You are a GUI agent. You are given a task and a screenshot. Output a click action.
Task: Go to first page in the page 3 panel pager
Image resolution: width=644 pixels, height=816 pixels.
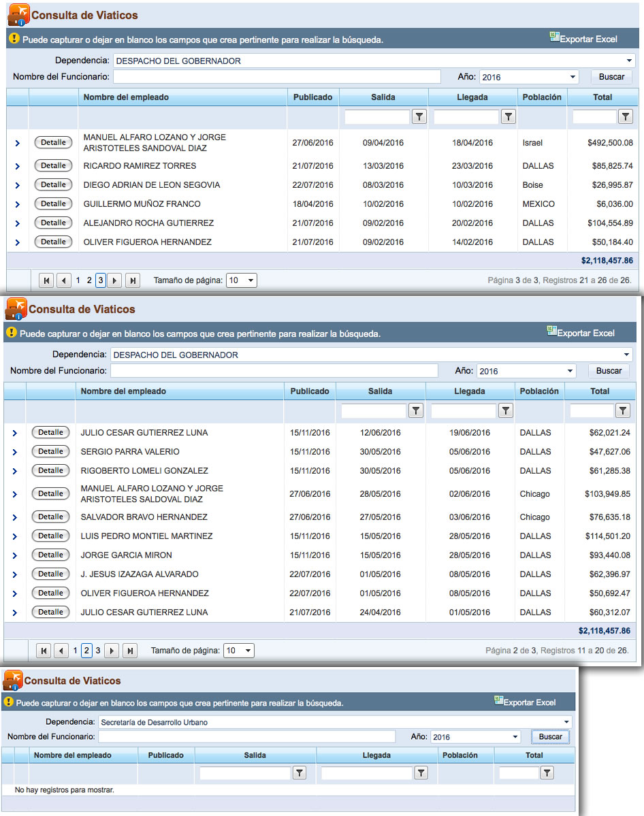[x=46, y=280]
